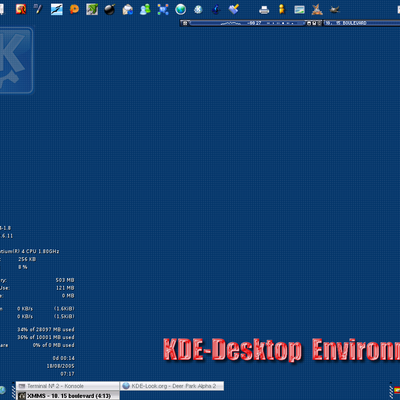Click the '503 MB' memory value
The width and height of the screenshot is (400, 400).
point(65,280)
